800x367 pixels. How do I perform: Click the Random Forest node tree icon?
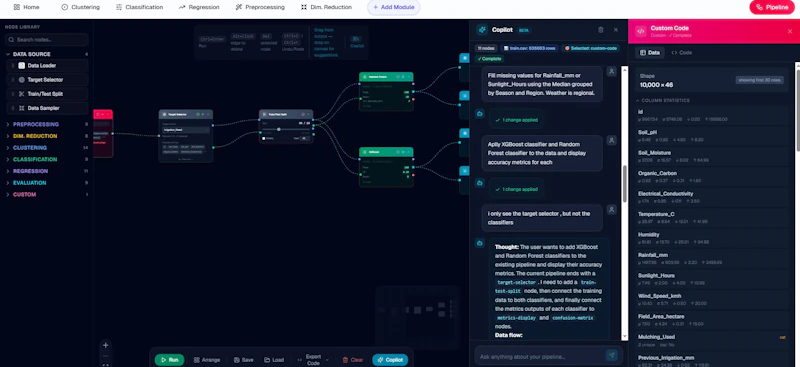pos(365,77)
